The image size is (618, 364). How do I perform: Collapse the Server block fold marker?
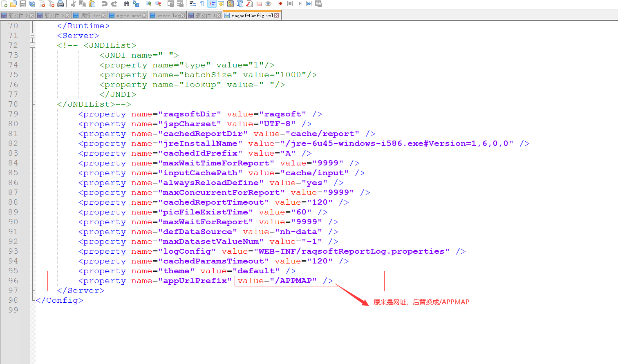point(33,36)
